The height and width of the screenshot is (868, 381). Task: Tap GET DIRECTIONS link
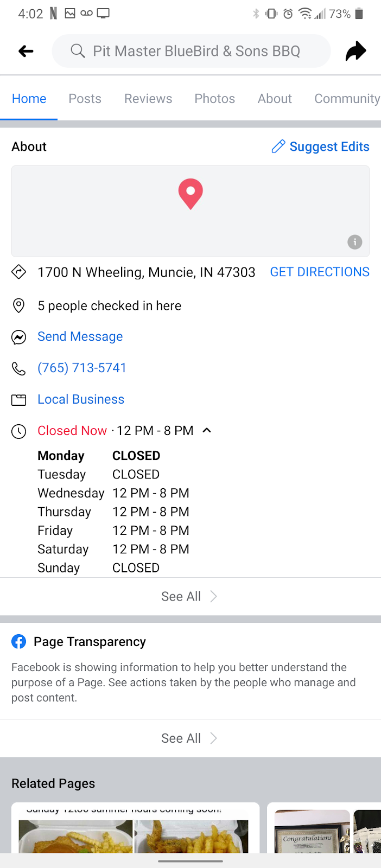coord(319,272)
